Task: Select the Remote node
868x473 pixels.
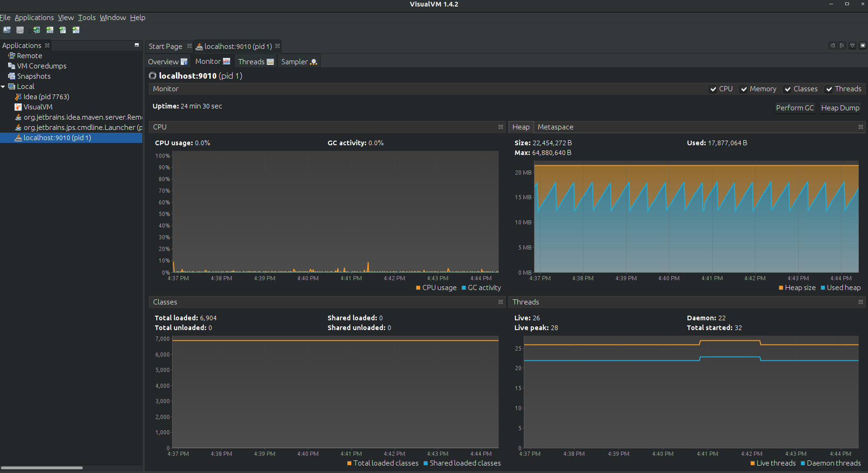Action: click(29, 56)
